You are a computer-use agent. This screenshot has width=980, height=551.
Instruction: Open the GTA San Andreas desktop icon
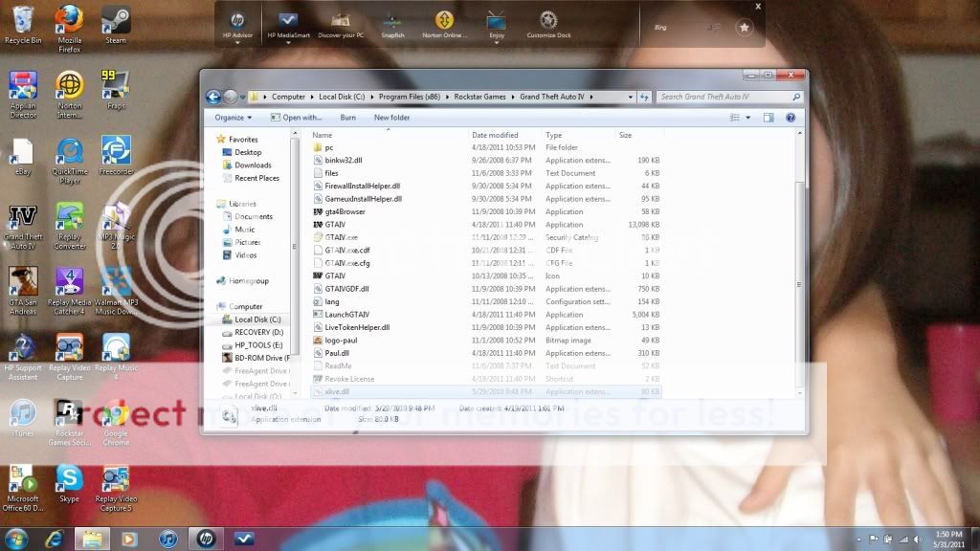[x=23, y=291]
